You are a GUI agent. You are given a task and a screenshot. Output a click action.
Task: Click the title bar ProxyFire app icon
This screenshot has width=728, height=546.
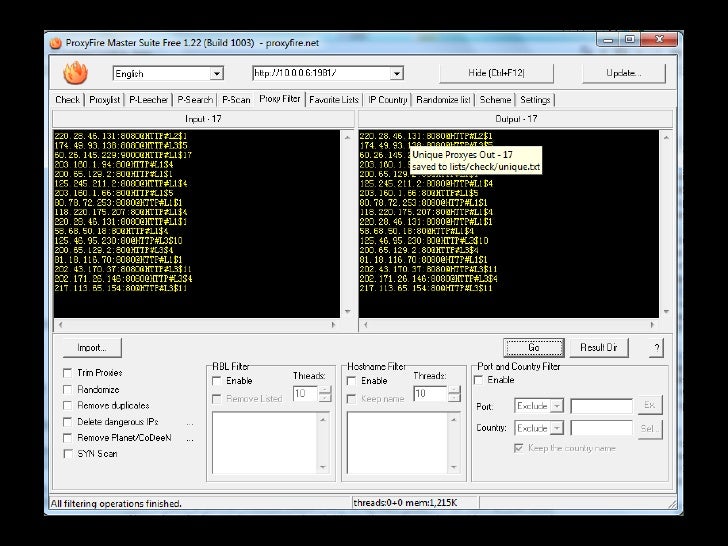(x=56, y=43)
